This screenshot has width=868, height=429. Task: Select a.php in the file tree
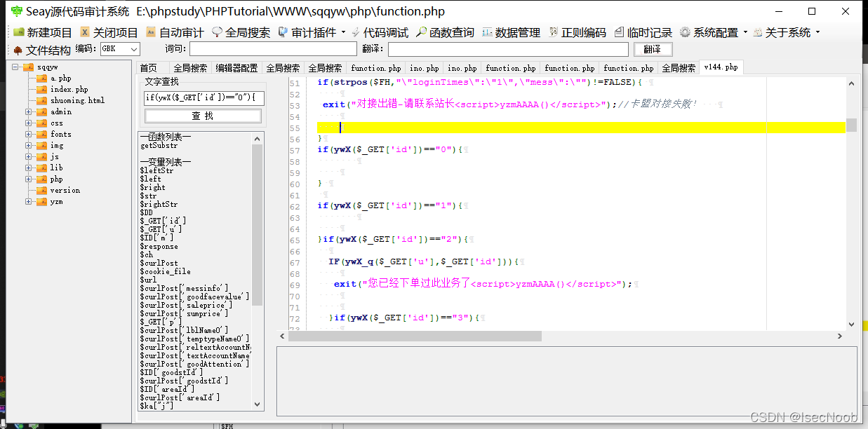(60, 79)
